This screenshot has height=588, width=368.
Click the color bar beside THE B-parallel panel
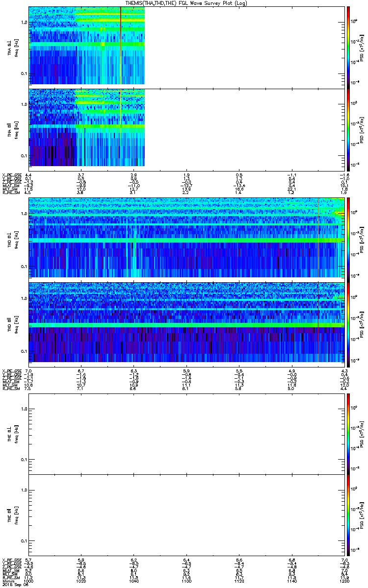click(x=347, y=515)
